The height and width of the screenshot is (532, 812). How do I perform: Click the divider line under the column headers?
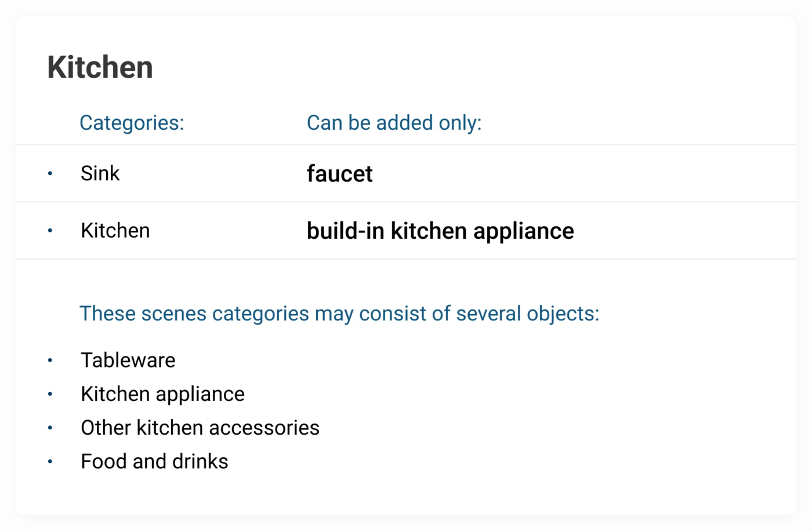coord(406,144)
